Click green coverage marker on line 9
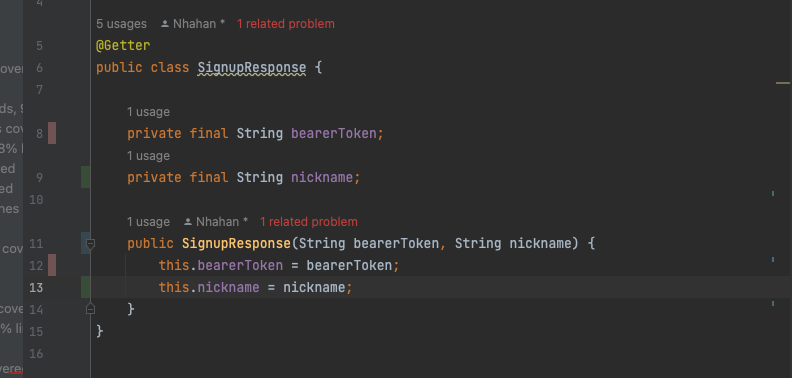The width and height of the screenshot is (792, 378). click(85, 177)
